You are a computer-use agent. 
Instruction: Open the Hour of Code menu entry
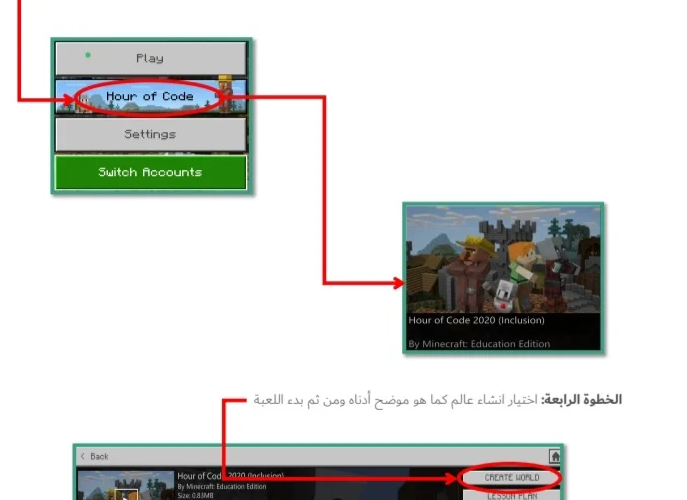pyautogui.click(x=151, y=96)
